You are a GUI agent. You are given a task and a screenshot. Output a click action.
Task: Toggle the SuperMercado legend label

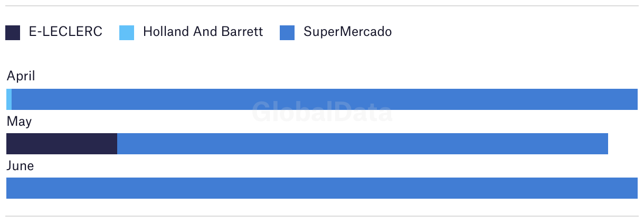click(x=347, y=32)
